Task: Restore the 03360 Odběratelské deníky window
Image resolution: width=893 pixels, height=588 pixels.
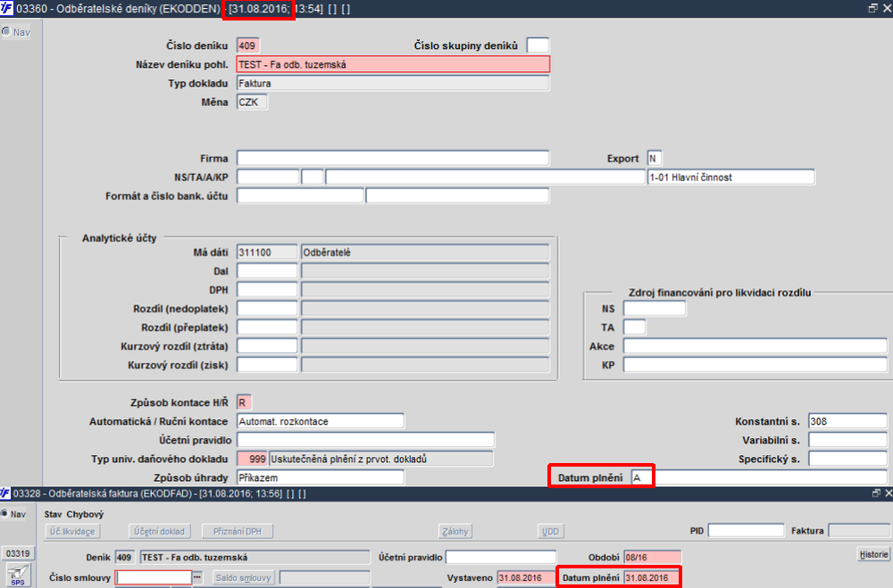Action: (872, 8)
